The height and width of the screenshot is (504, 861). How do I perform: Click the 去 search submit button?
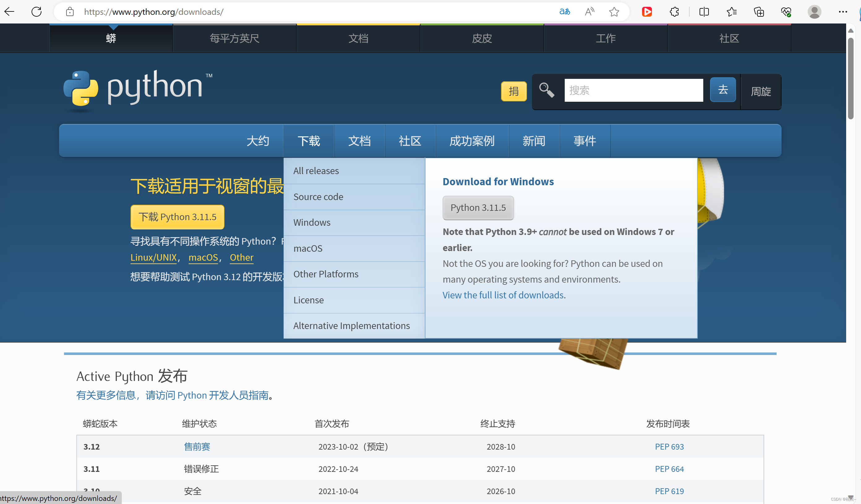click(x=723, y=90)
